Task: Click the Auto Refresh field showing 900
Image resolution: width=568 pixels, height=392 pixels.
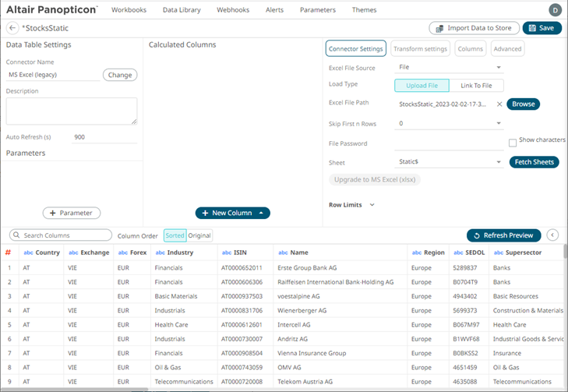Action: (104, 137)
